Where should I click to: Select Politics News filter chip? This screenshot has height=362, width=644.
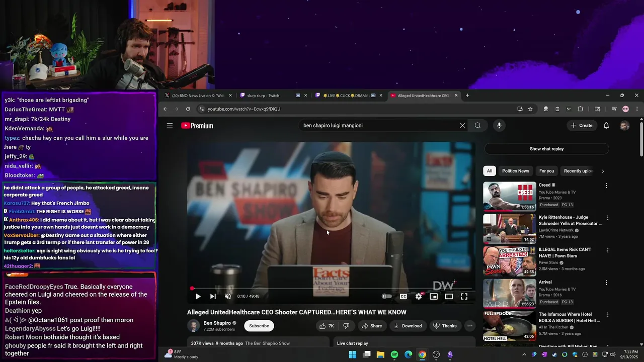pyautogui.click(x=516, y=171)
